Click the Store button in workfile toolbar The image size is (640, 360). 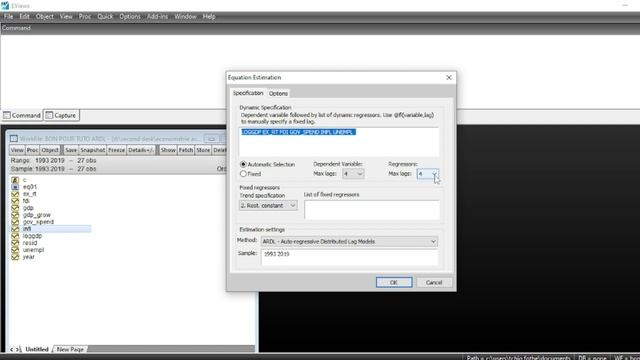click(203, 150)
